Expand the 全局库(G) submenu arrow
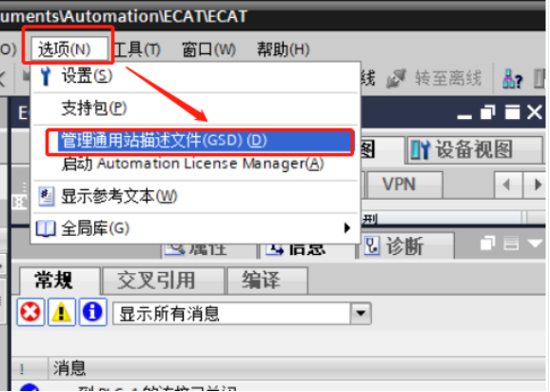The image size is (550, 392). (x=347, y=228)
